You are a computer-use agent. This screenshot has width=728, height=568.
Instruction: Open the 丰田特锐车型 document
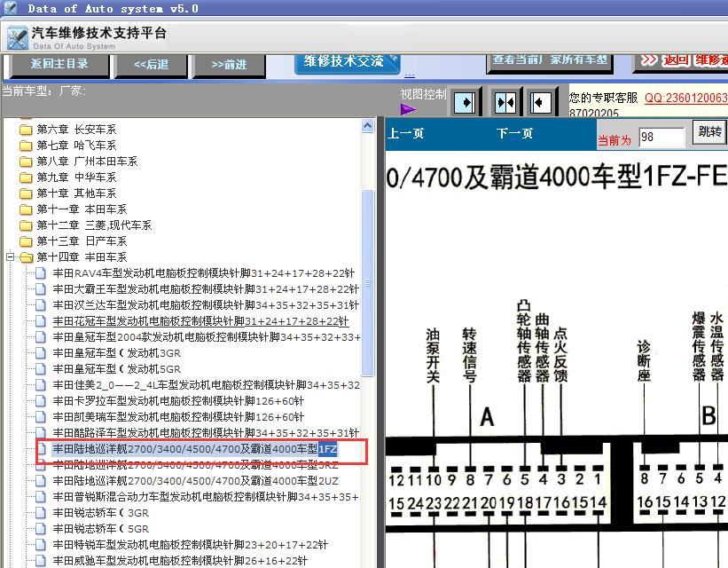[191, 545]
